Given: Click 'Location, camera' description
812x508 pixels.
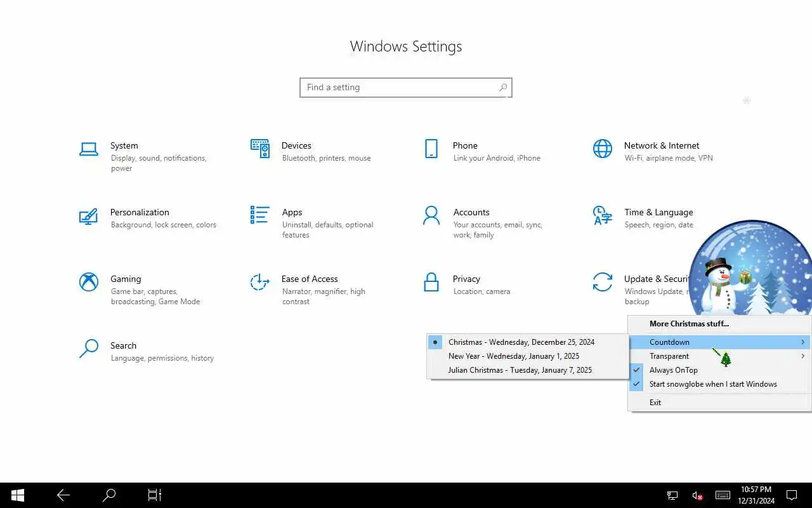Looking at the screenshot, I should 482,291.
